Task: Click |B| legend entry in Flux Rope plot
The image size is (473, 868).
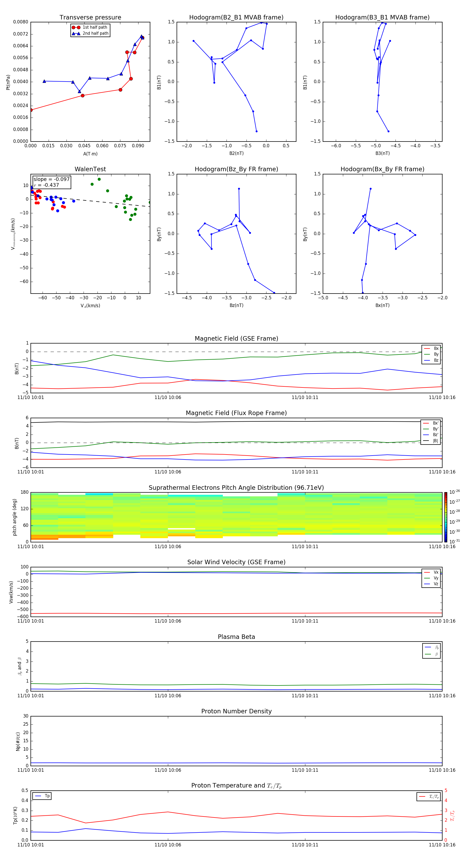Action: tap(431, 441)
